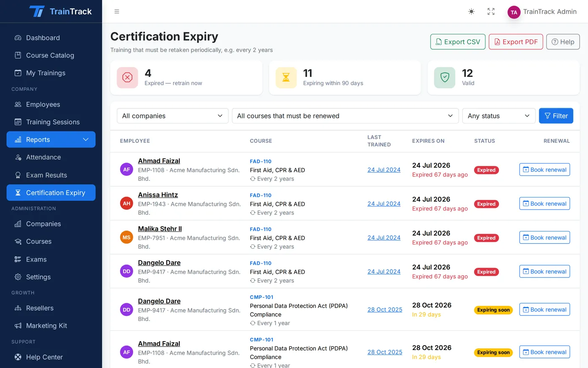588x368 pixels.
Task: Click the Expiring within 90 days hourglass icon
Action: (x=286, y=78)
